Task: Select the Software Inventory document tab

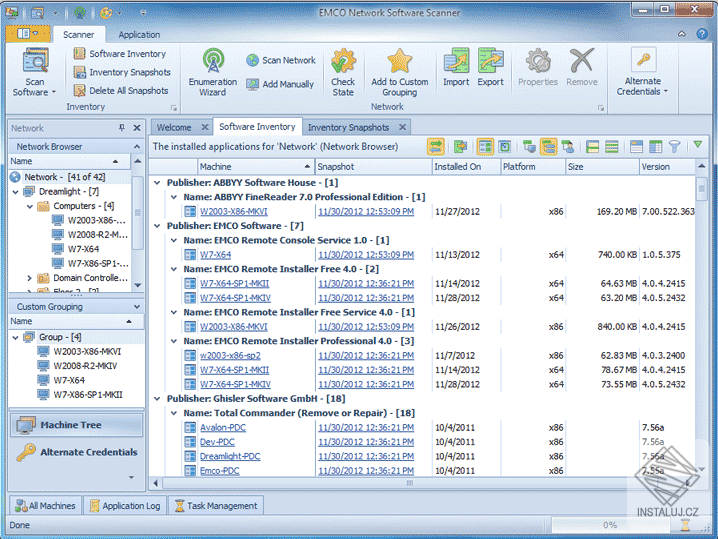Action: pyautogui.click(x=257, y=127)
